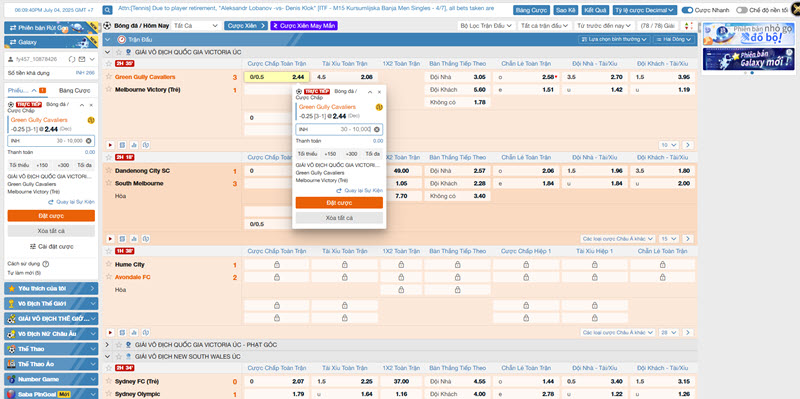Open Number Game sidebar menu
This screenshot has height=399, width=800.
coord(51,379)
